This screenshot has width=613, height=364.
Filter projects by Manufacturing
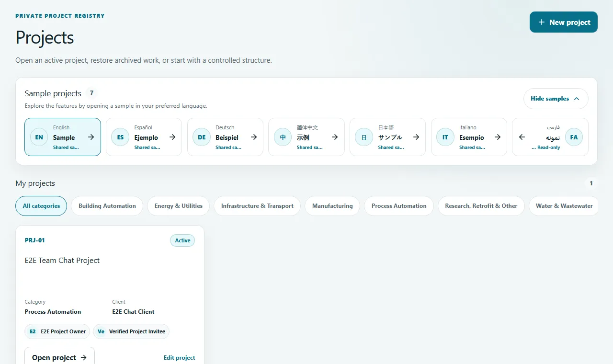pyautogui.click(x=332, y=206)
